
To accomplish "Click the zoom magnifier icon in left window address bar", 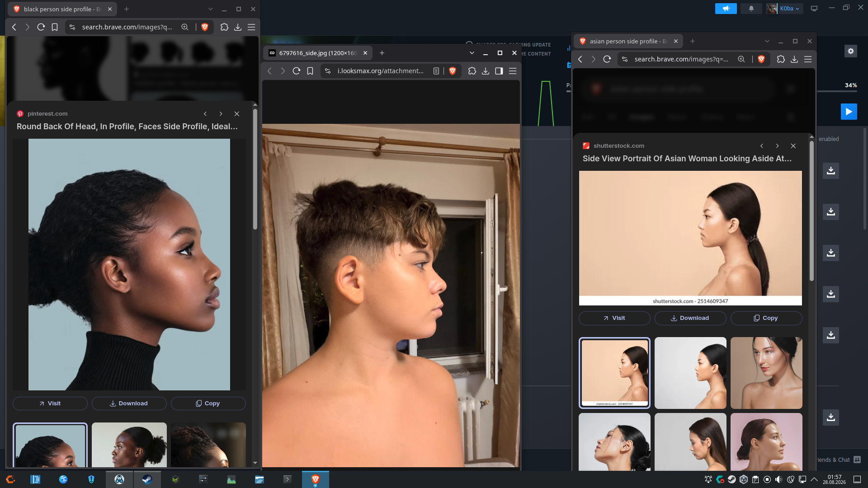I will coord(185,27).
